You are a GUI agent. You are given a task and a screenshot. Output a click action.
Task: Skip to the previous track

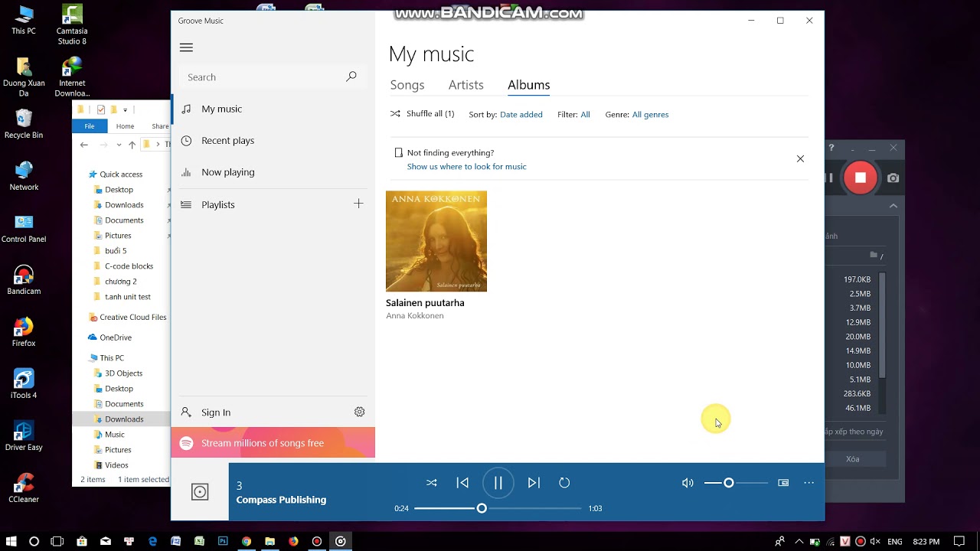pyautogui.click(x=462, y=483)
